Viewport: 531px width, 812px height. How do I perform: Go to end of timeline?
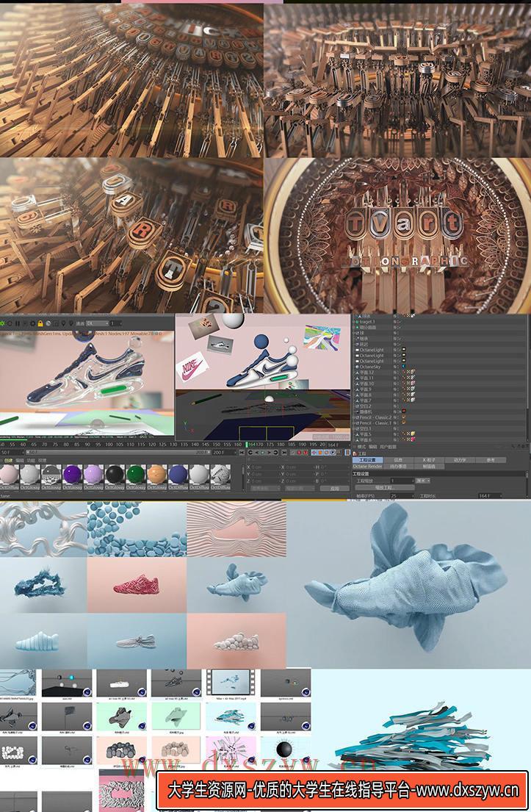[284, 453]
